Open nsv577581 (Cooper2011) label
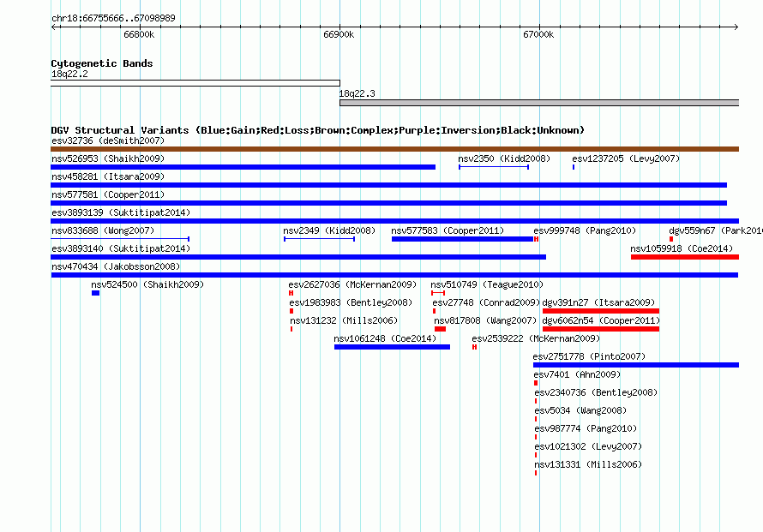The image size is (763, 532). tap(108, 195)
